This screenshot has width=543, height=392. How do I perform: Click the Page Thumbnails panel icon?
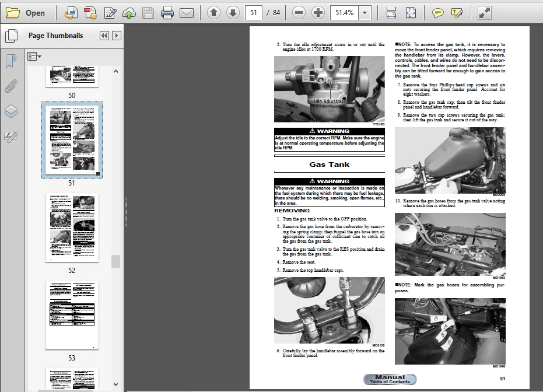[x=11, y=36]
